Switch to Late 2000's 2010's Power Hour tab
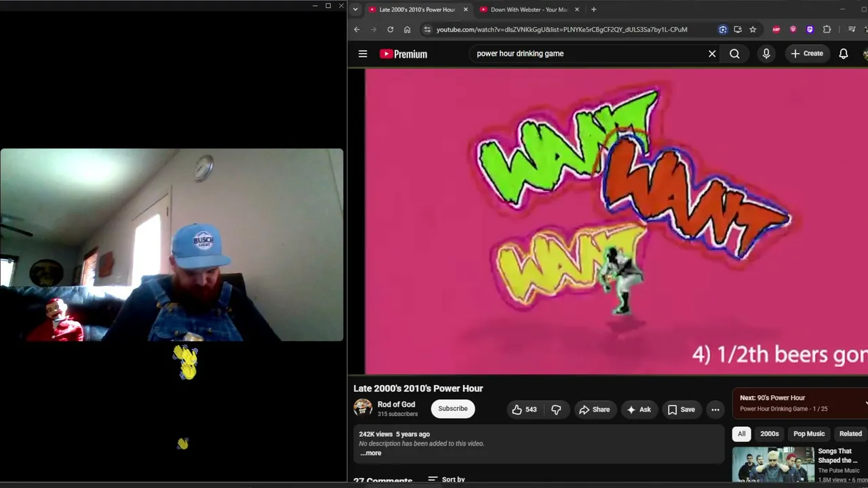The width and height of the screenshot is (868, 488). click(418, 9)
